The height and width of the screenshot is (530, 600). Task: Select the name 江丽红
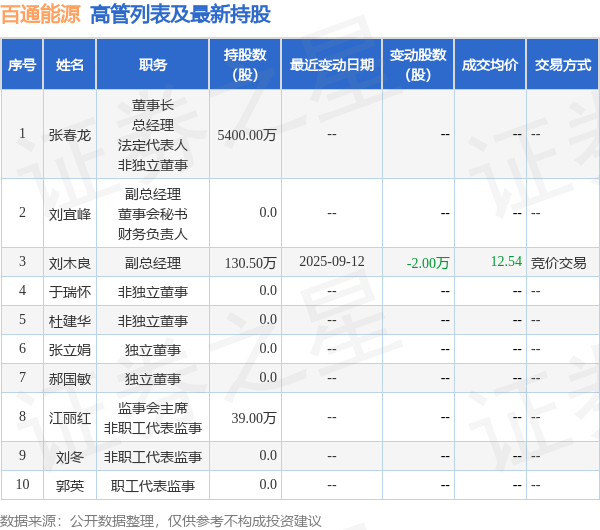[x=70, y=418]
